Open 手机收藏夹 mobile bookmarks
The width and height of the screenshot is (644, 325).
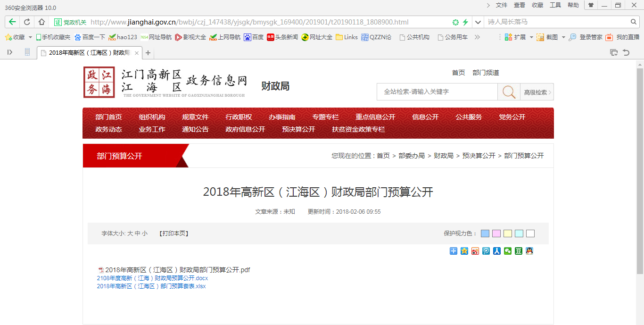(x=53, y=37)
